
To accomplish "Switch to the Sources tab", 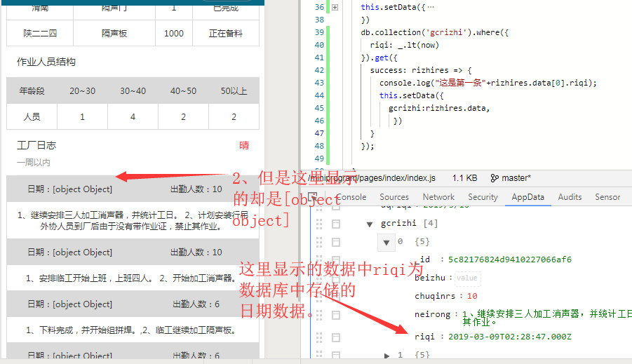I will (394, 196).
